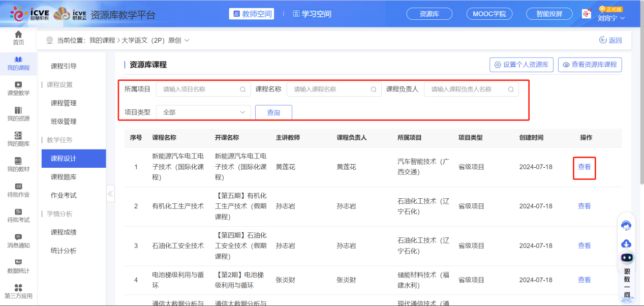Select 课程题库 in the course menu
The image size is (644, 306).
click(x=64, y=177)
